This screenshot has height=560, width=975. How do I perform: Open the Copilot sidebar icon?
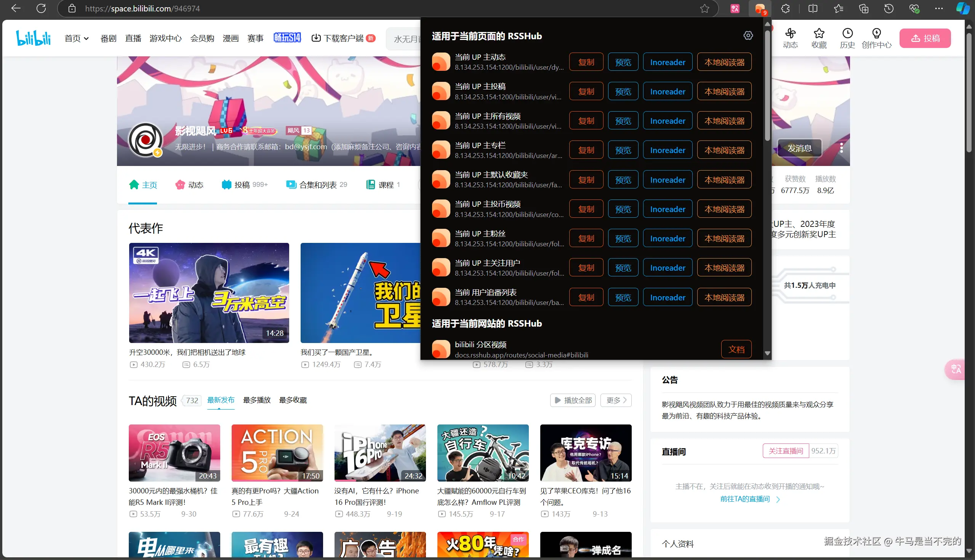coord(963,8)
